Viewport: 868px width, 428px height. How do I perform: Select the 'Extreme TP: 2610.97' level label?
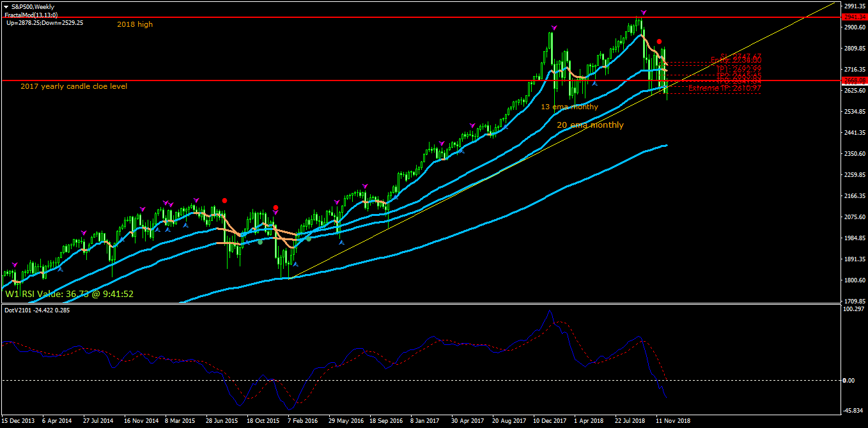724,88
